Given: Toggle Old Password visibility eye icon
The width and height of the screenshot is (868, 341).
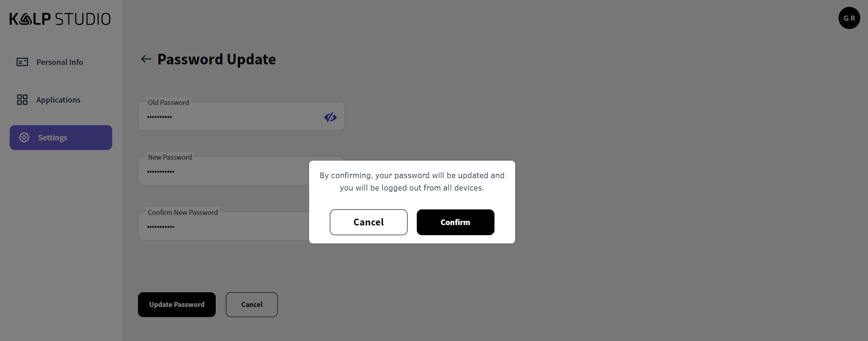Looking at the screenshot, I should [x=330, y=117].
